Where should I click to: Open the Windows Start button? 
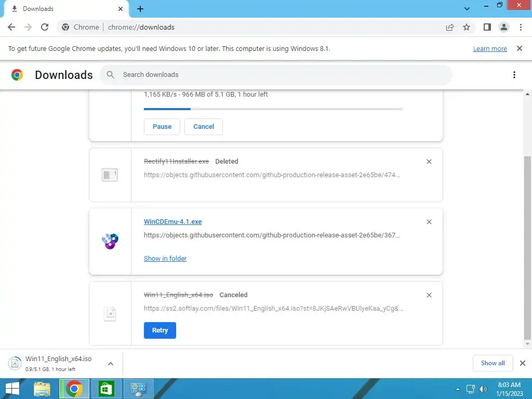point(12,389)
